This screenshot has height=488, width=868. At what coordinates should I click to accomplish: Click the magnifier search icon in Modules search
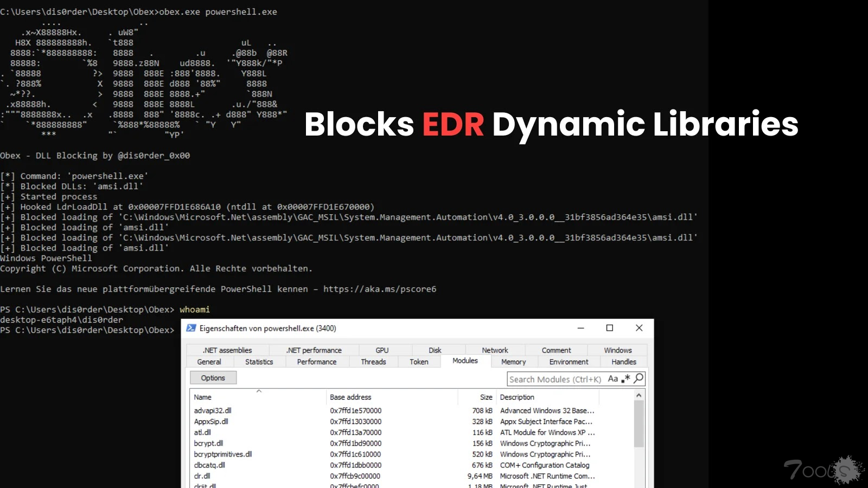(639, 378)
